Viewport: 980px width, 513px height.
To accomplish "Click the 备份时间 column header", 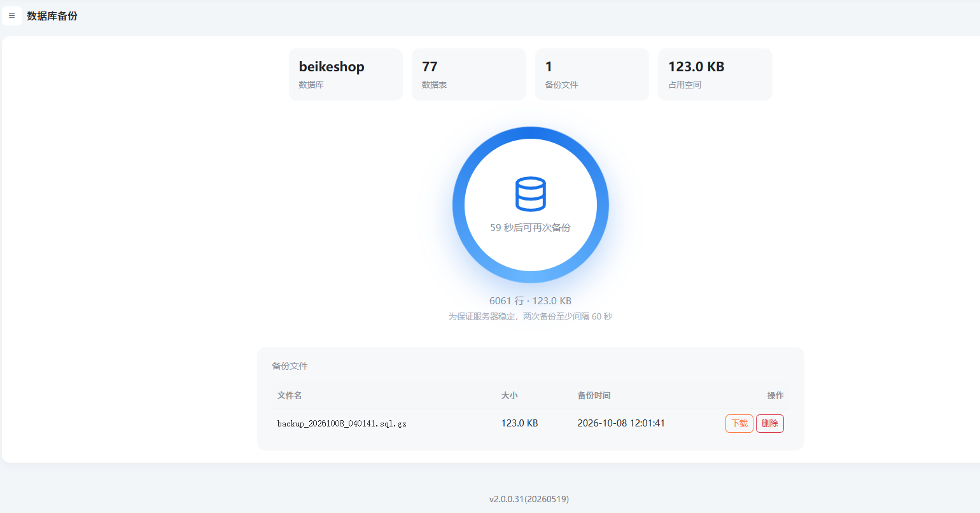I will [x=594, y=395].
